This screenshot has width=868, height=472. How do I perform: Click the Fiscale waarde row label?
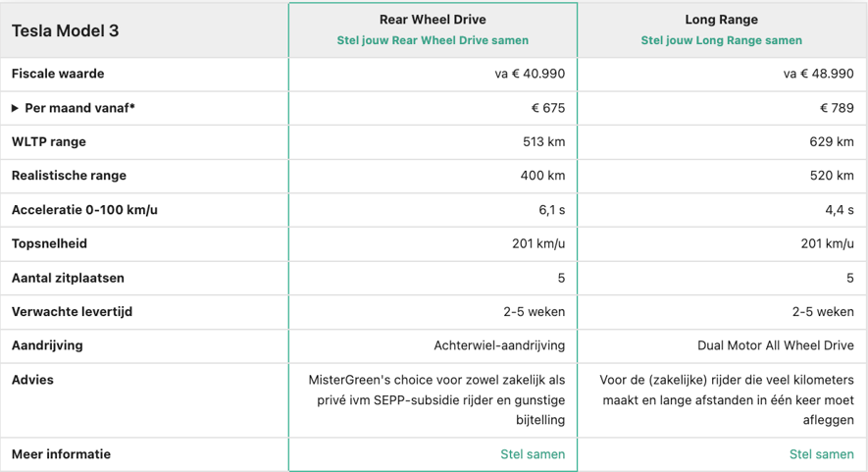coord(58,74)
